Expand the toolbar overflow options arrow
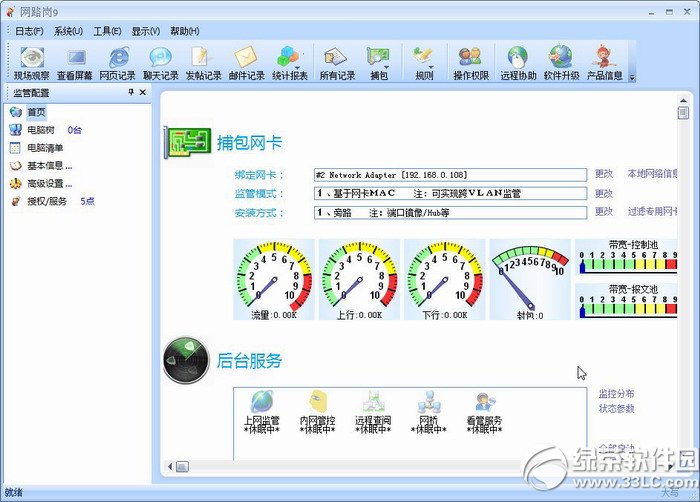The height and width of the screenshot is (502, 700). pos(632,78)
